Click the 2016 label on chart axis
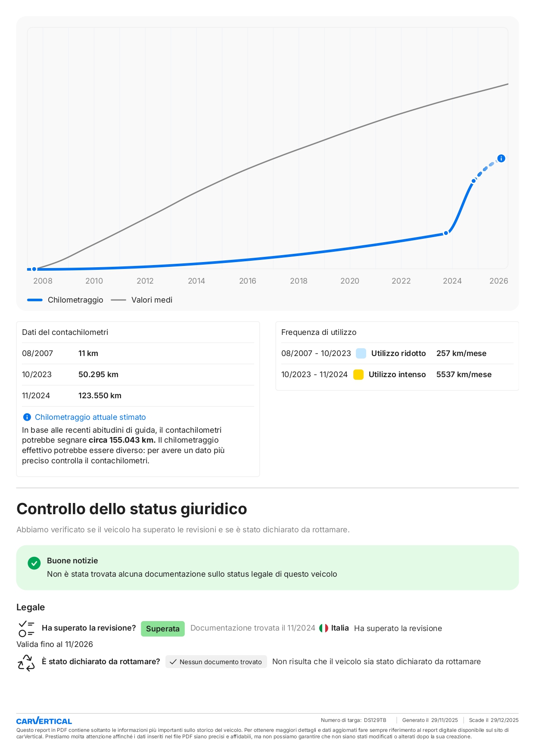This screenshot has width=535, height=756. (x=248, y=281)
